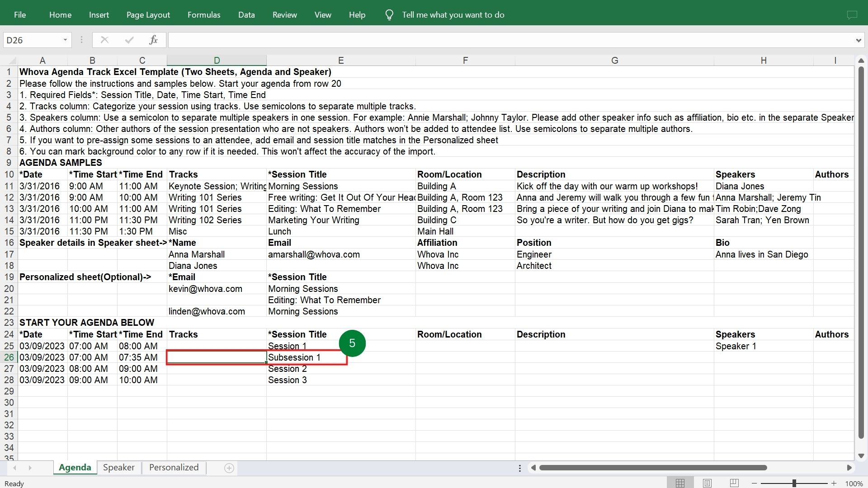Click the 100% zoom level
Image resolution: width=868 pixels, height=488 pixels.
854,483
